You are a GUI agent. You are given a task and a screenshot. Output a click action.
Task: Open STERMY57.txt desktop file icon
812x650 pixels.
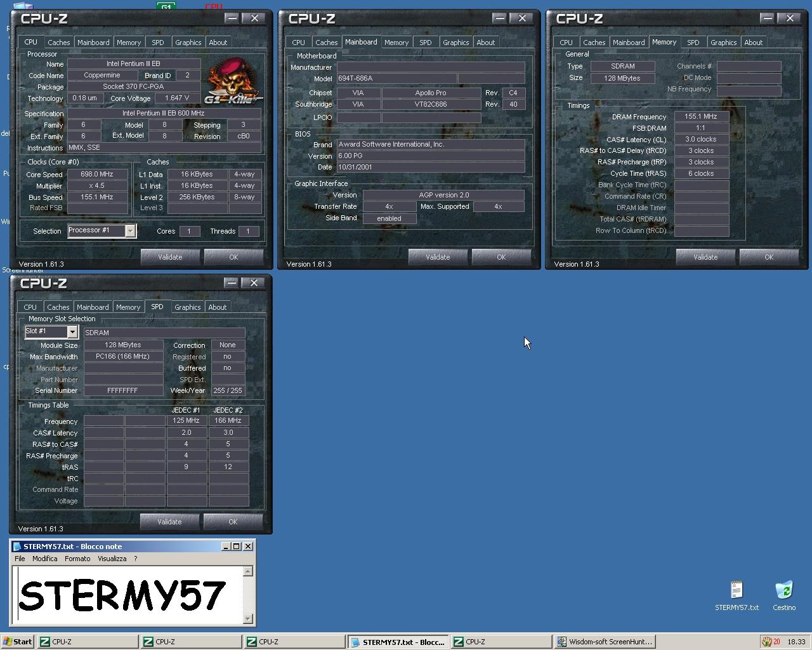coord(736,595)
